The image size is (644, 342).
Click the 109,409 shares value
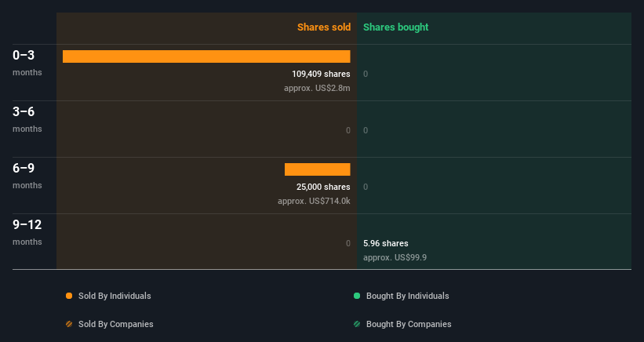click(x=321, y=74)
